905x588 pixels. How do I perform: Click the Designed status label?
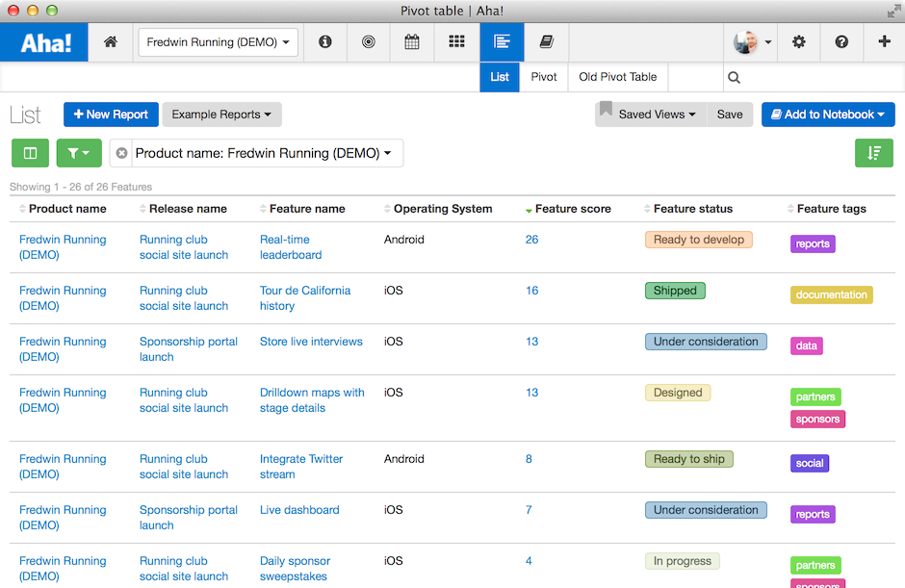tap(678, 393)
